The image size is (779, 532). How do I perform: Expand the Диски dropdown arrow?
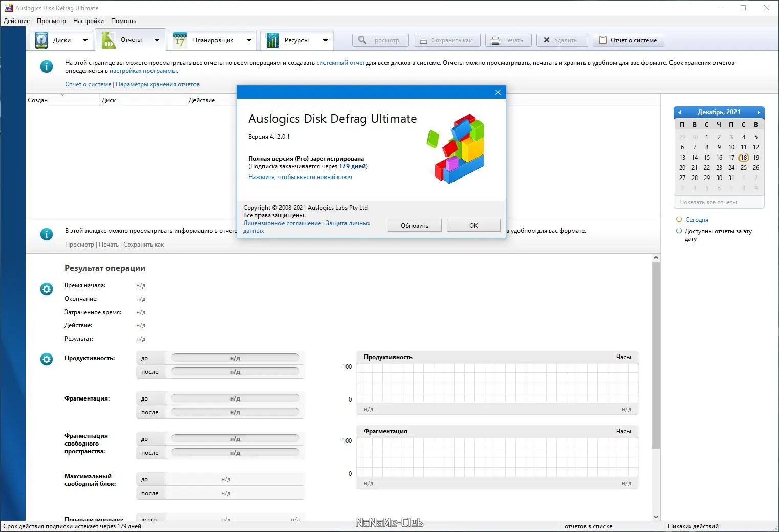click(85, 40)
